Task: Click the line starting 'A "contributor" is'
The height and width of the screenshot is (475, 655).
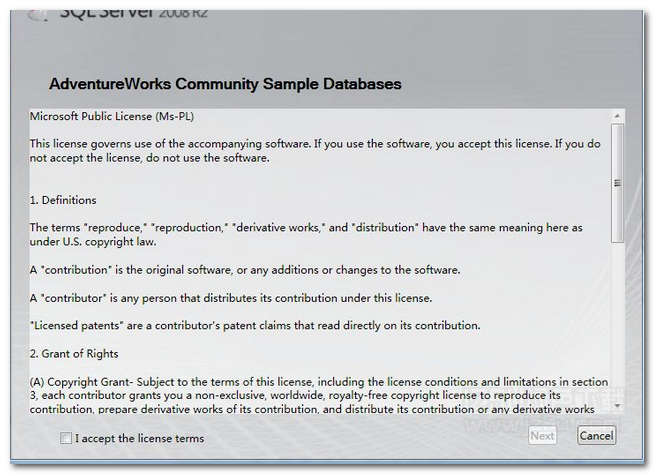Action: 231,298
